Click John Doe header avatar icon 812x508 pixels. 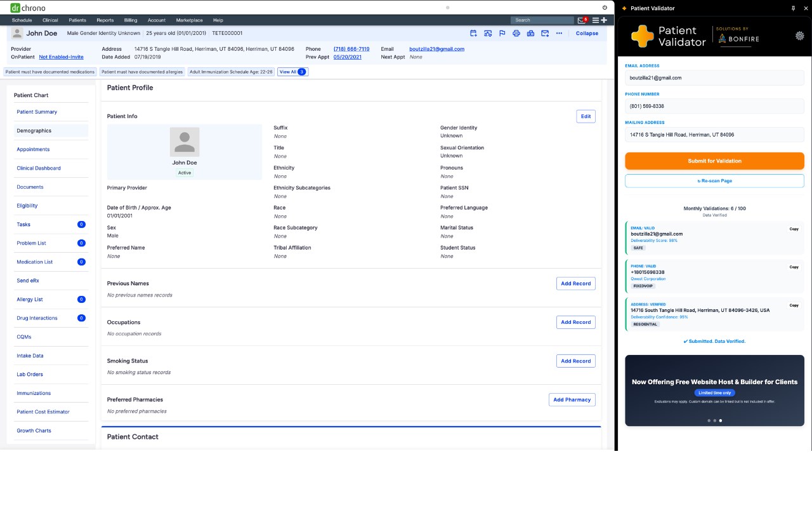17,33
